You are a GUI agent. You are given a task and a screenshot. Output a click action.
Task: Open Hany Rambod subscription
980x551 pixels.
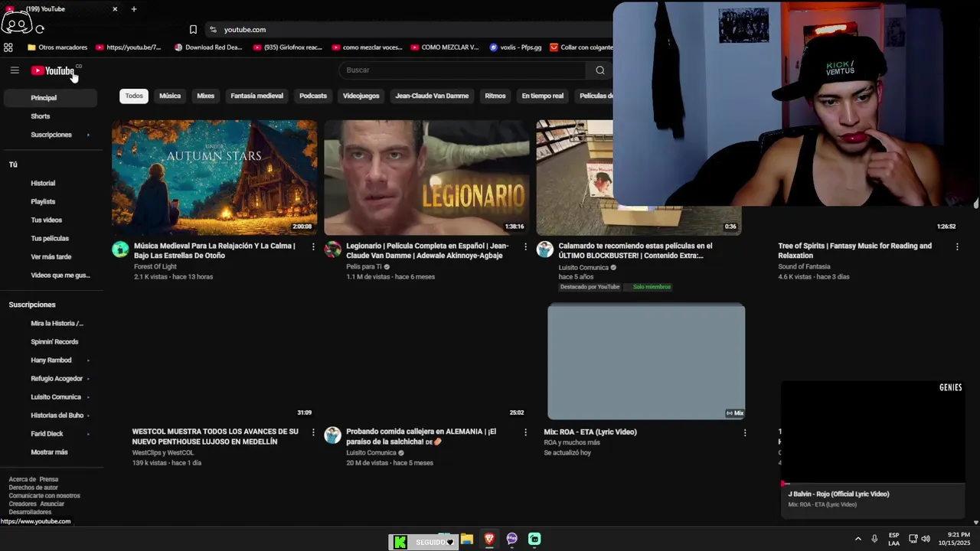[51, 360]
